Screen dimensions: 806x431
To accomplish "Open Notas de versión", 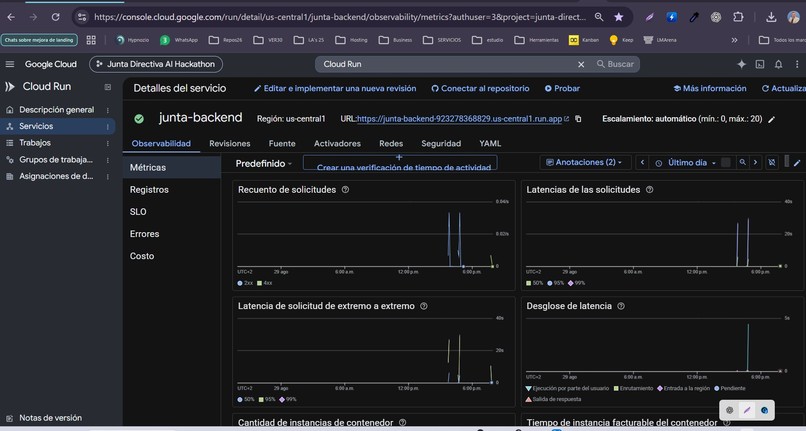I will [50, 418].
